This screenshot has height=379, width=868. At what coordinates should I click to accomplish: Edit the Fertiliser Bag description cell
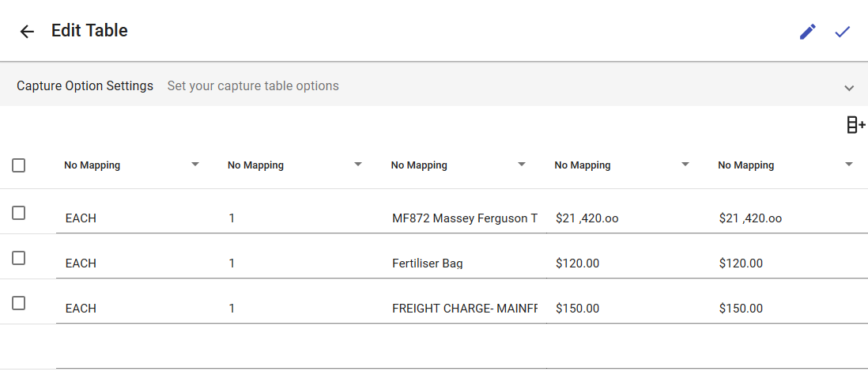point(463,263)
